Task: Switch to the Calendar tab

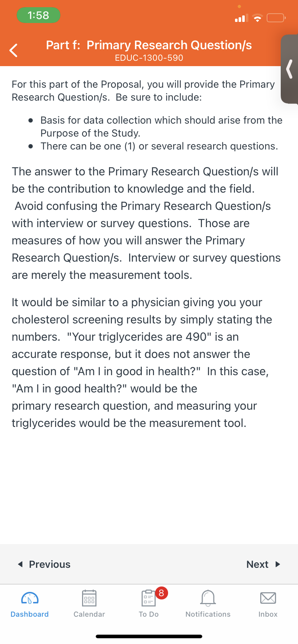Action: click(89, 604)
